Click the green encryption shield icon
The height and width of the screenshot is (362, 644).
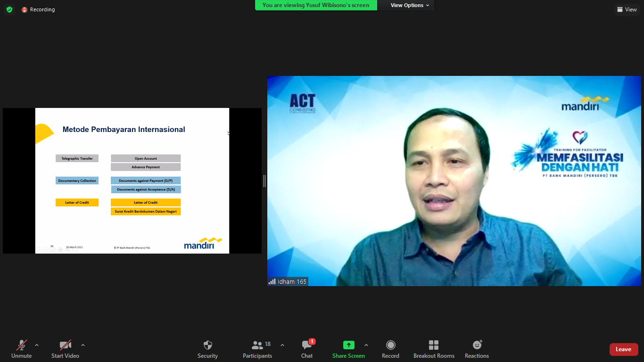(x=9, y=9)
